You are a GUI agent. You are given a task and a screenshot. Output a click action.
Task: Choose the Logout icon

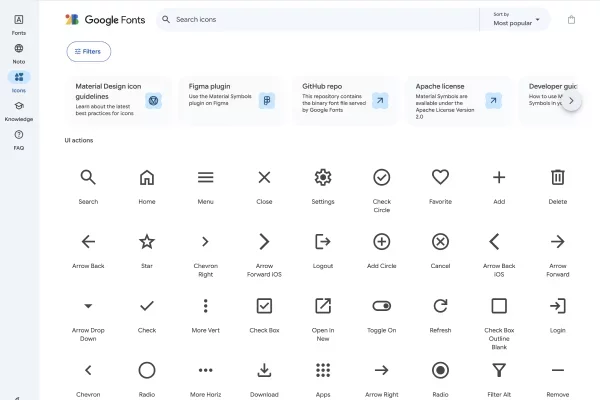pyautogui.click(x=322, y=242)
